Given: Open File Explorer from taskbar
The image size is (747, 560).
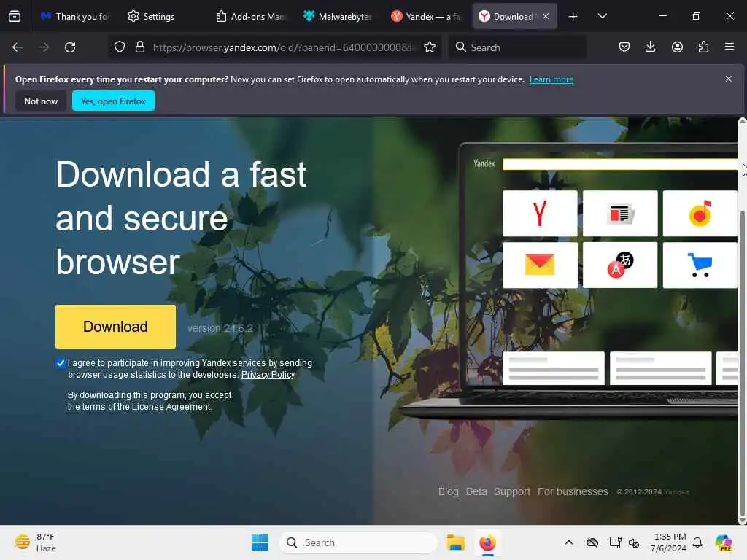Looking at the screenshot, I should tap(455, 542).
